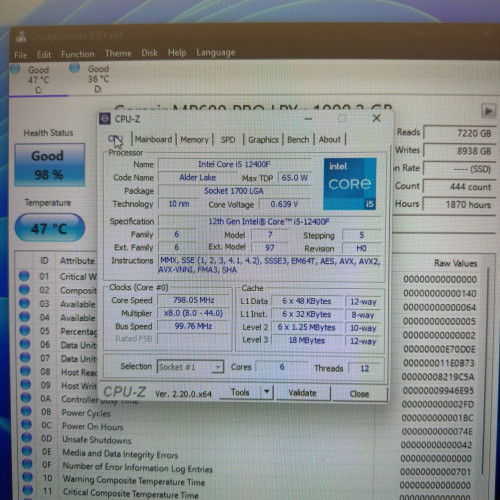Open the Graphics tab in CPU-Z
The image size is (500, 500).
(263, 140)
